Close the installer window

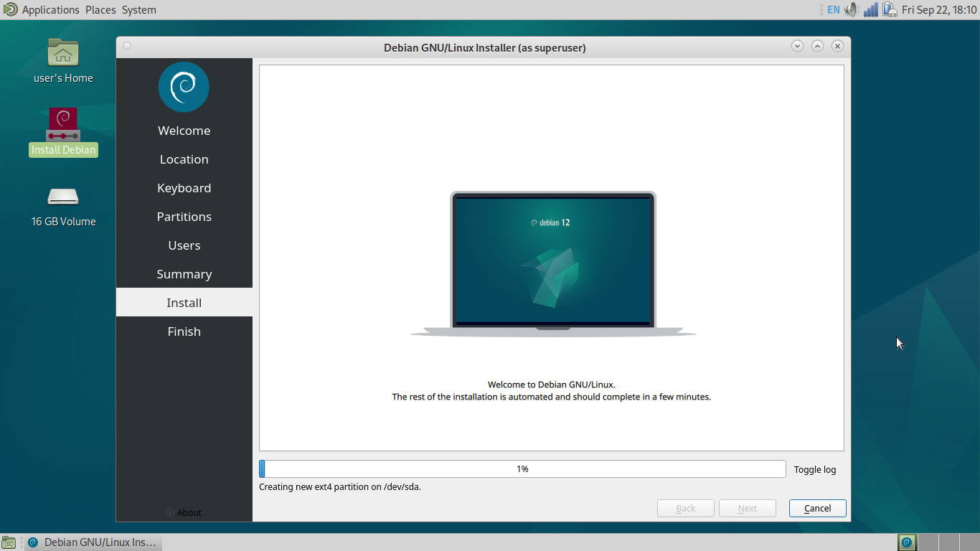click(x=837, y=46)
